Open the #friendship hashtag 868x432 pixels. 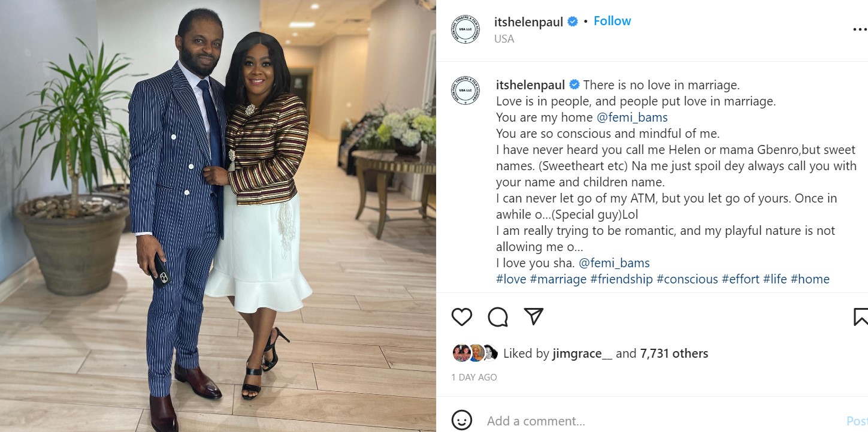tap(621, 279)
